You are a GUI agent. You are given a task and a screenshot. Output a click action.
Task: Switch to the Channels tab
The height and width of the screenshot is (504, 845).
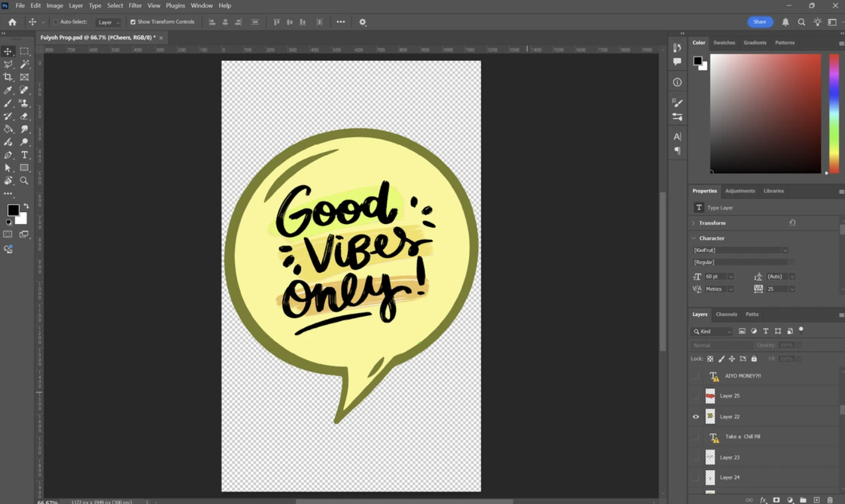click(x=726, y=314)
